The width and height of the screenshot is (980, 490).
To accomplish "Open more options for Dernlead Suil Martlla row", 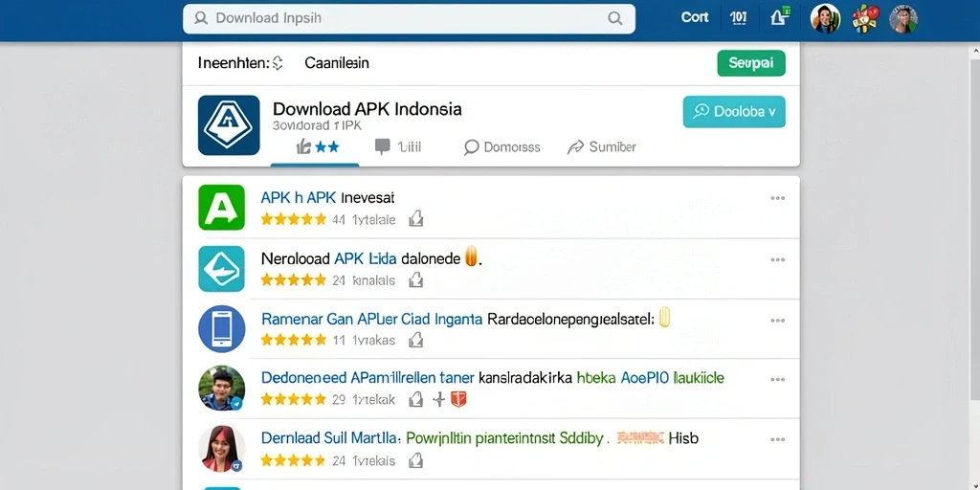I will coord(777,439).
